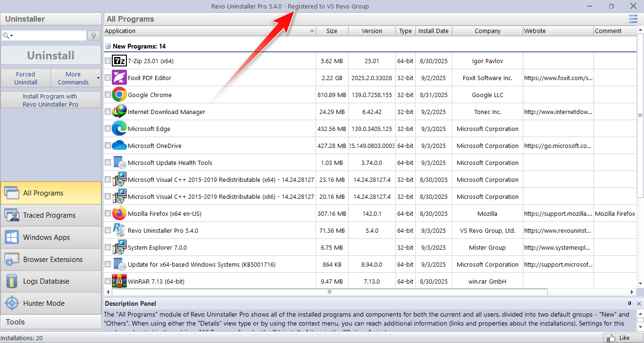Tick the checkbox for Mozilla Firefox
This screenshot has height=343, width=644.
coord(108,213)
